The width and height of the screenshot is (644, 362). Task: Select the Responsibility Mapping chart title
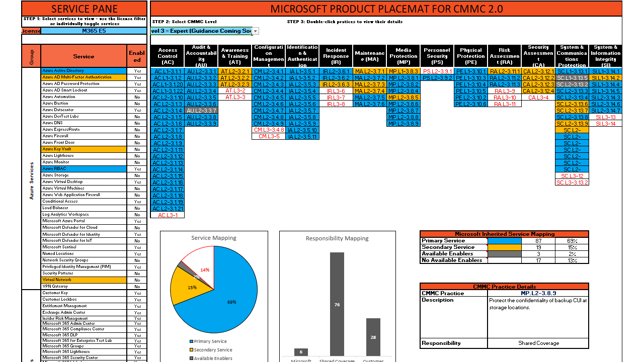pyautogui.click(x=337, y=238)
